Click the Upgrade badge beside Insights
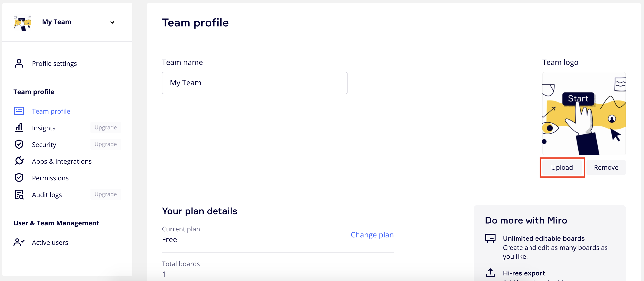 pyautogui.click(x=106, y=127)
